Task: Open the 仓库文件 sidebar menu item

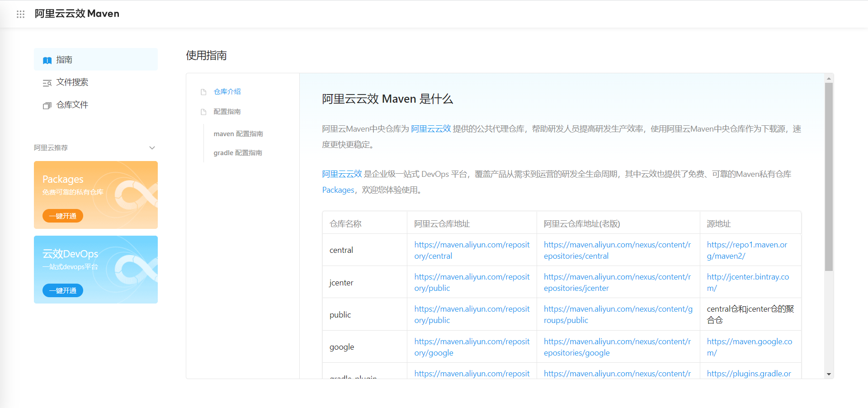Action: (96, 104)
